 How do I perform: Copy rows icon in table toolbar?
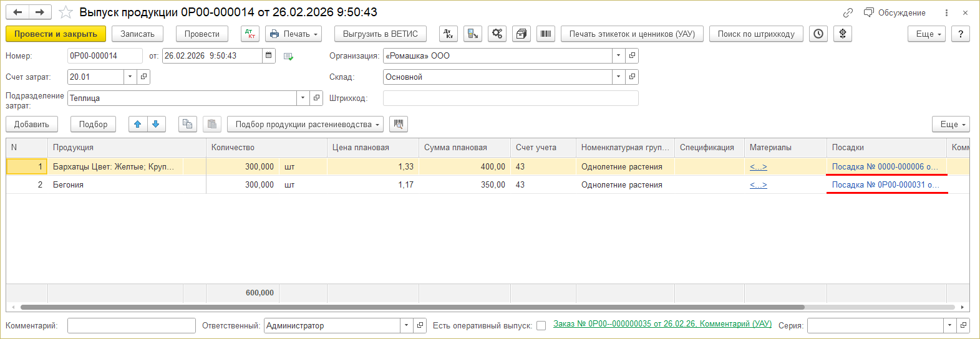click(x=187, y=124)
